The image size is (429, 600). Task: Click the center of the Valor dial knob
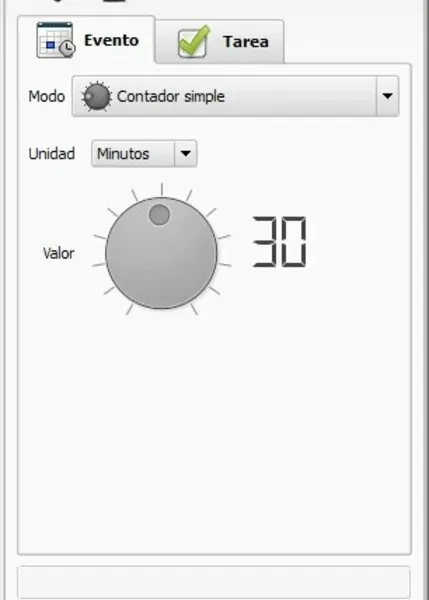pyautogui.click(x=161, y=253)
